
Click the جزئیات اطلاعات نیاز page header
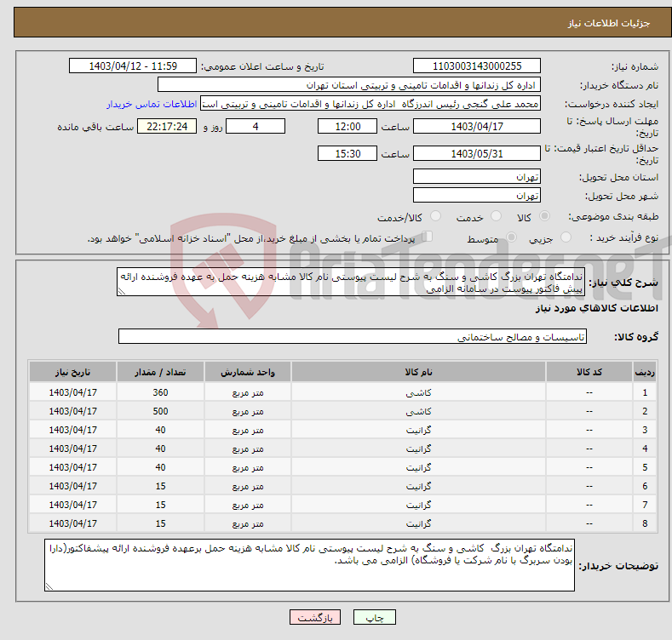(x=609, y=23)
